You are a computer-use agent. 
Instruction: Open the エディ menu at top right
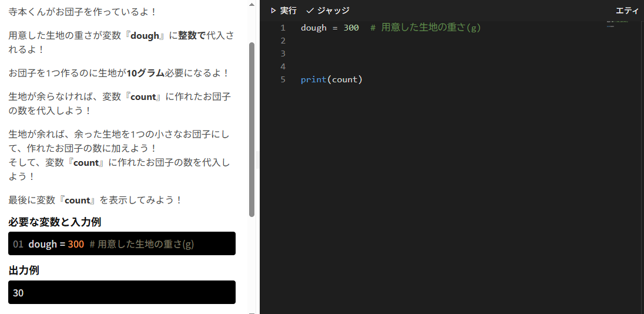pos(626,11)
